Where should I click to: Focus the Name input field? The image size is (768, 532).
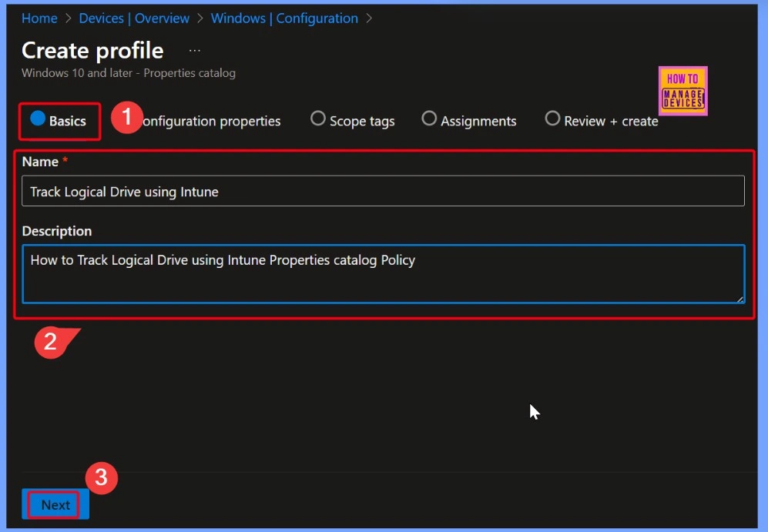pyautogui.click(x=383, y=191)
